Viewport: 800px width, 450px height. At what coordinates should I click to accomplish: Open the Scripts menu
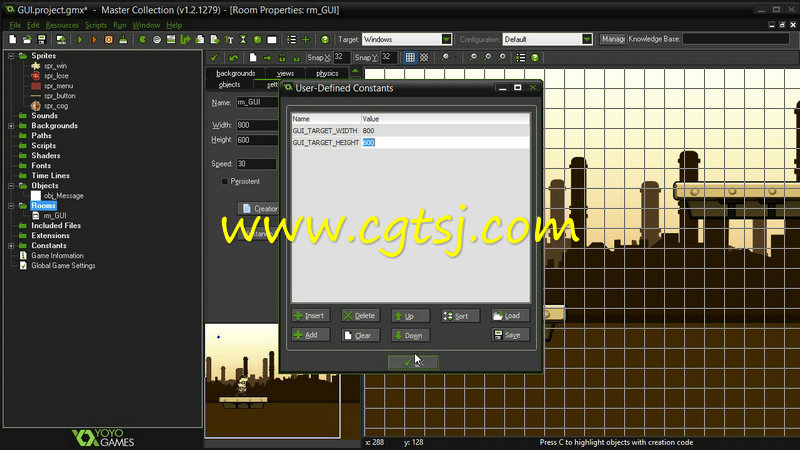point(96,25)
